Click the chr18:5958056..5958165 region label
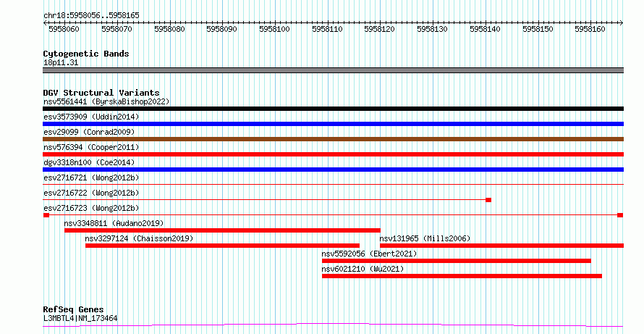The width and height of the screenshot is (644, 334). point(91,16)
